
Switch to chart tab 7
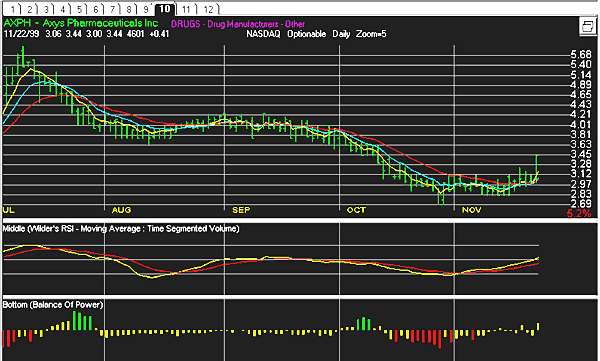coord(112,9)
